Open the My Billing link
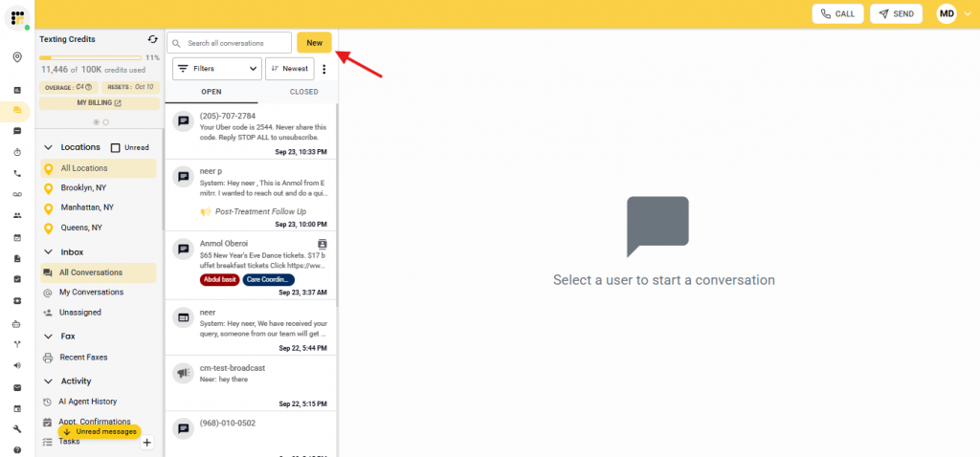Image resolution: width=980 pixels, height=457 pixels. (x=100, y=102)
